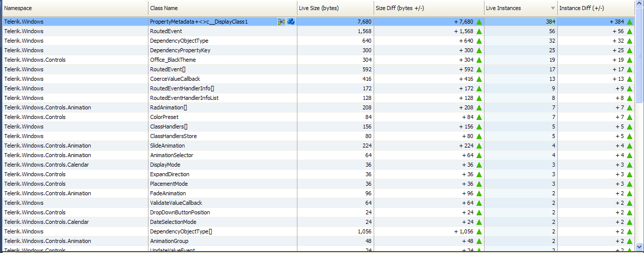Sort by Live Instances column header
Viewport: 644px width, 253px height.
521,8
